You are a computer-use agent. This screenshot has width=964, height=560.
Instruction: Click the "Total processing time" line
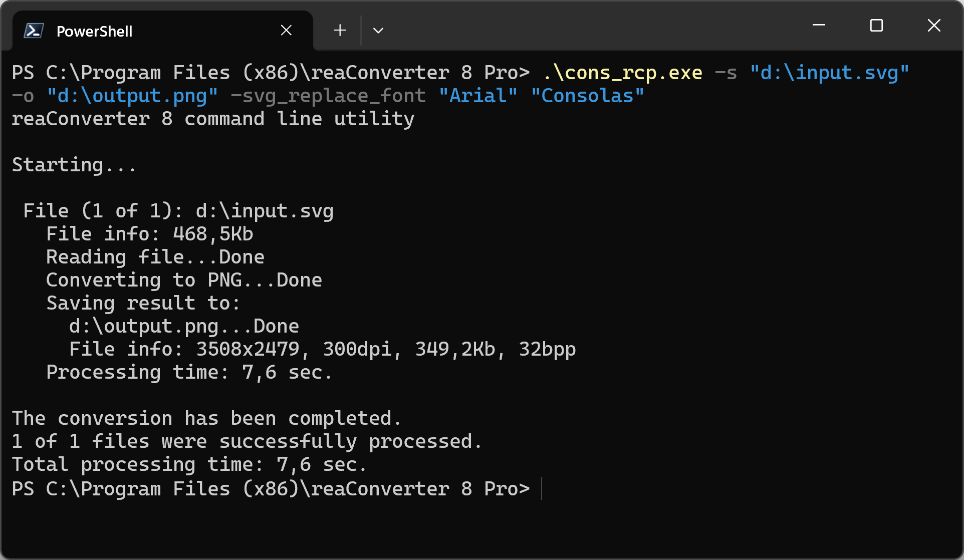(189, 464)
